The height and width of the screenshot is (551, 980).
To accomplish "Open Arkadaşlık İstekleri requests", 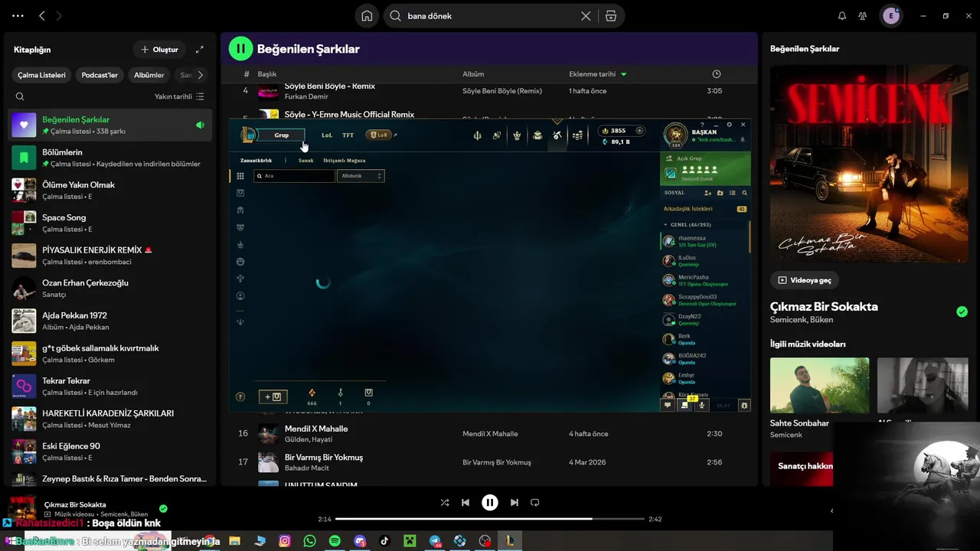I will [705, 209].
